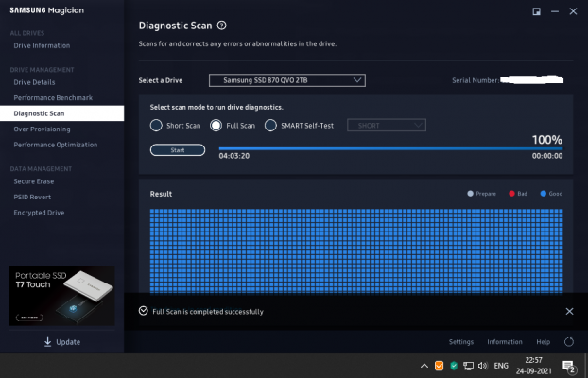Image resolution: width=588 pixels, height=378 pixels.
Task: Open the network tray icon
Action: 468,366
